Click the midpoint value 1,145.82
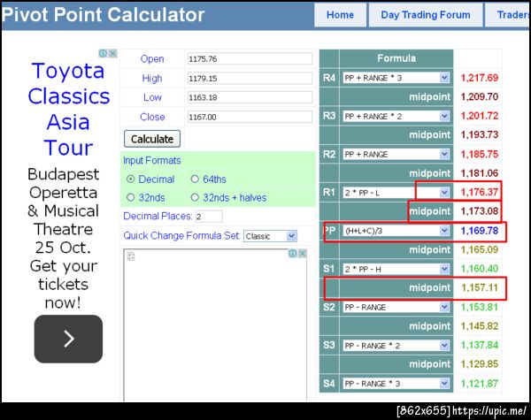 [x=479, y=326]
